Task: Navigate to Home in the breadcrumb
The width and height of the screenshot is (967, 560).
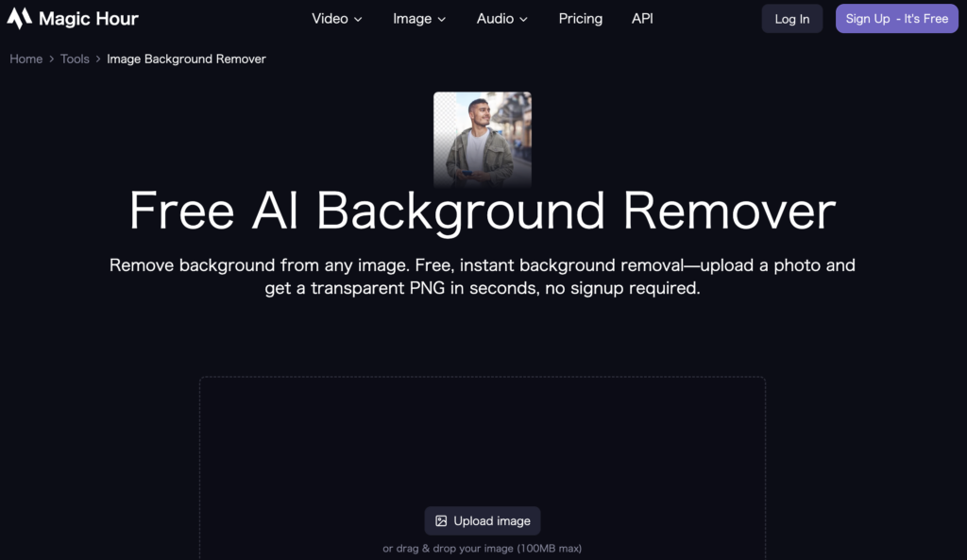Action: tap(25, 59)
